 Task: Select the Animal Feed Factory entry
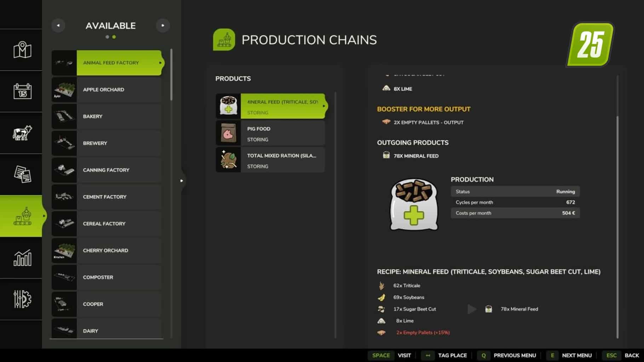108,63
